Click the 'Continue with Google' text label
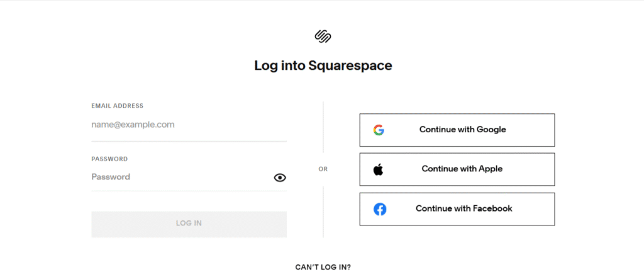 tap(462, 130)
